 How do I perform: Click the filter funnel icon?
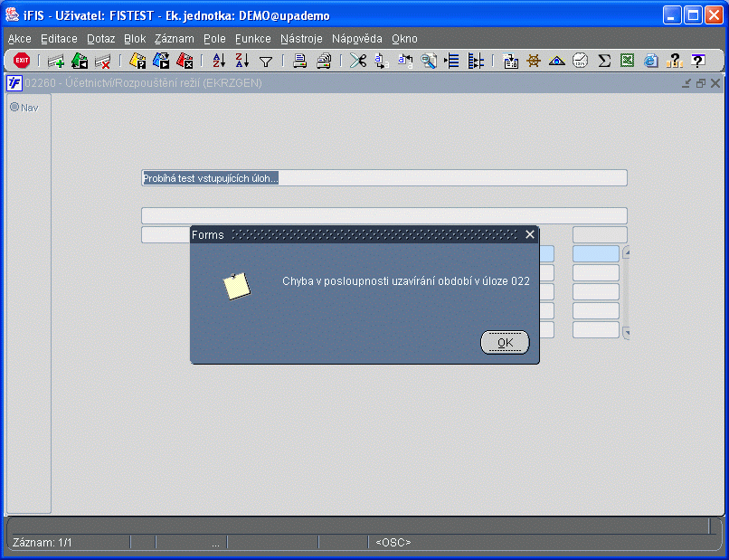[266, 62]
